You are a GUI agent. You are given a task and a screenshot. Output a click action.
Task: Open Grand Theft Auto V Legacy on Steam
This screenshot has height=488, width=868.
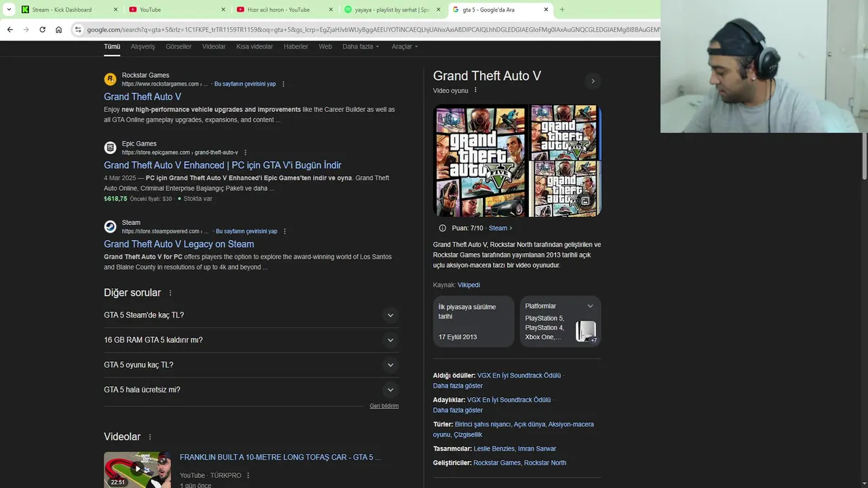179,244
